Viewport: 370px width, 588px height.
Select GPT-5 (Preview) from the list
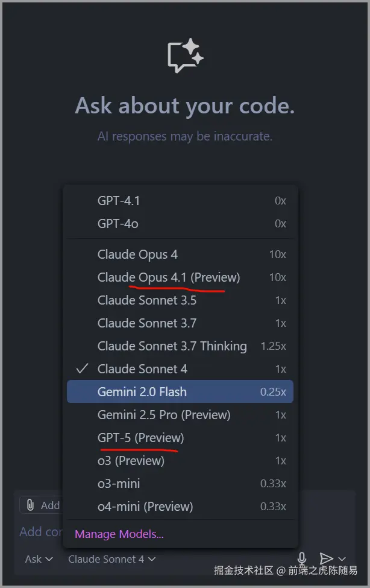tap(140, 437)
